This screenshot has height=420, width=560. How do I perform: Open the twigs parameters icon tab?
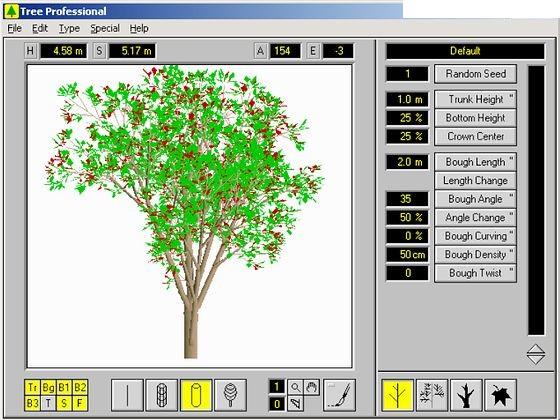432,395
